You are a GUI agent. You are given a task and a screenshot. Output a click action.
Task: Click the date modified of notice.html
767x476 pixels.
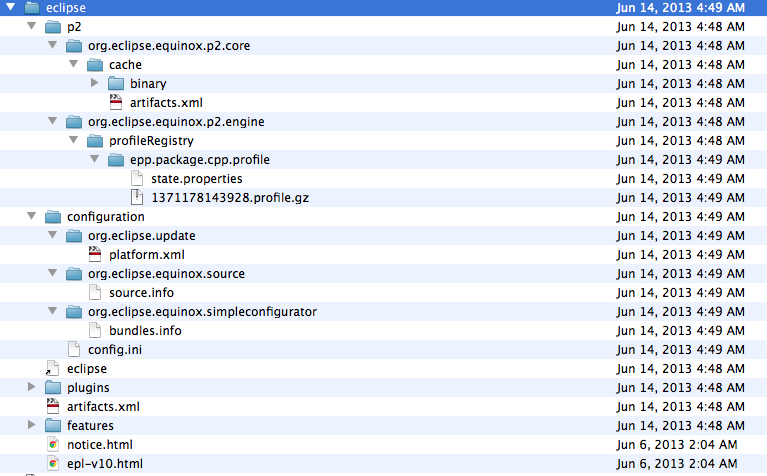pos(677,445)
